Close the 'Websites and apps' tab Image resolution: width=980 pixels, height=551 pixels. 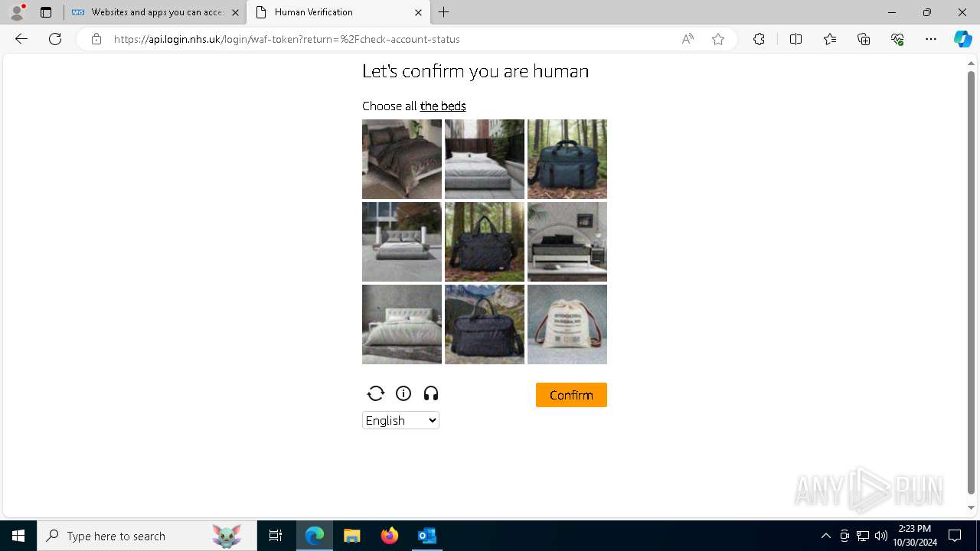[235, 12]
